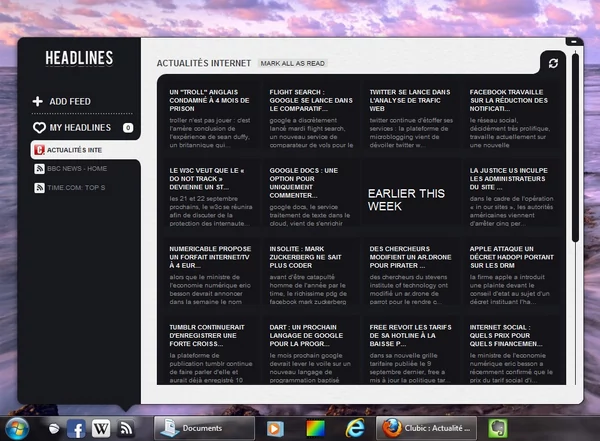Click the Firefox icon on the Clubic taskbar button

click(x=391, y=428)
